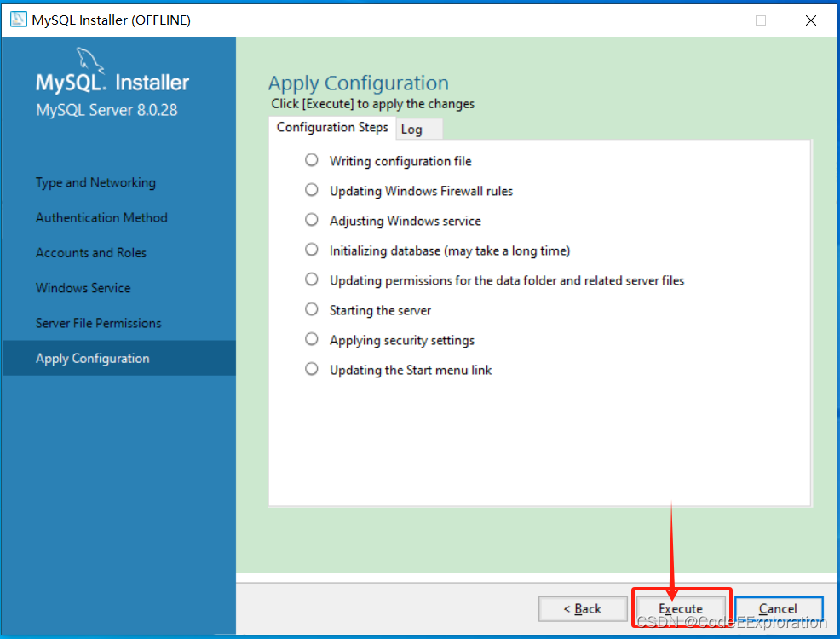Open Authentication Method step in sidebar
The width and height of the screenshot is (840, 639).
coord(101,217)
